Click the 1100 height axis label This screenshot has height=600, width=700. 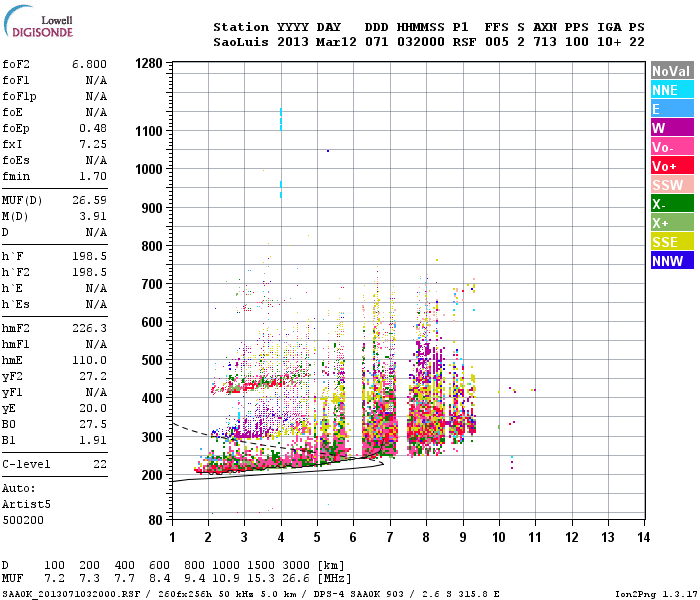pyautogui.click(x=149, y=131)
